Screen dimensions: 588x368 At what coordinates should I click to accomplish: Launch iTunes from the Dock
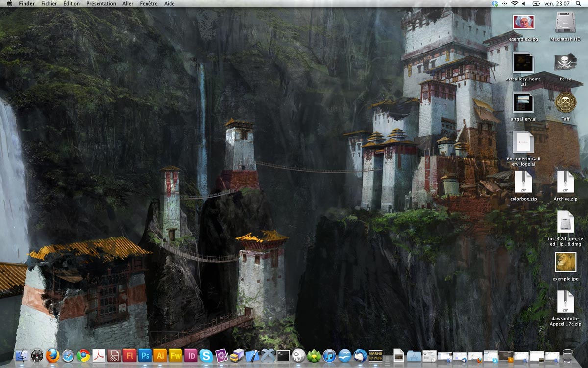pos(329,356)
